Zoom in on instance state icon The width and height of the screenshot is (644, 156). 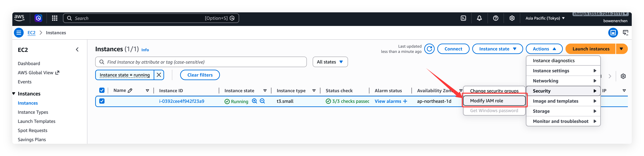tap(255, 101)
